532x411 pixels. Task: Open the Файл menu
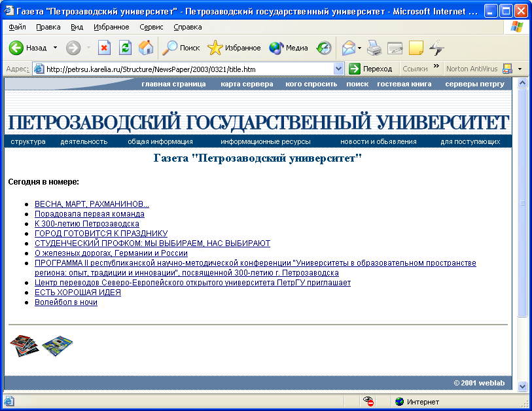(x=17, y=27)
